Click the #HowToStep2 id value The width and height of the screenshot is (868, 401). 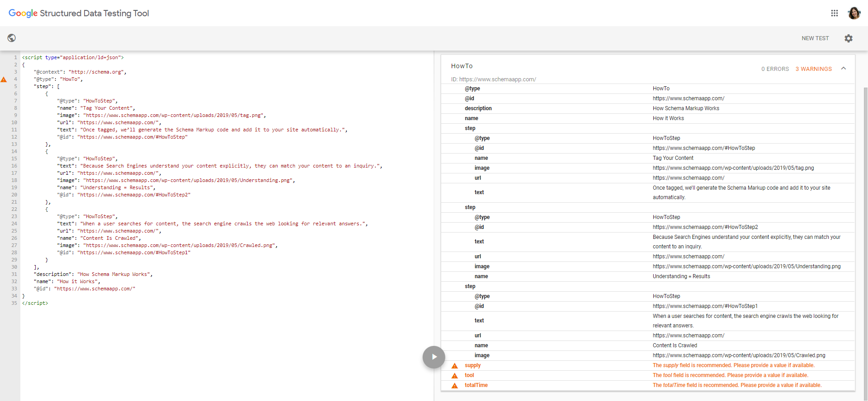(705, 227)
